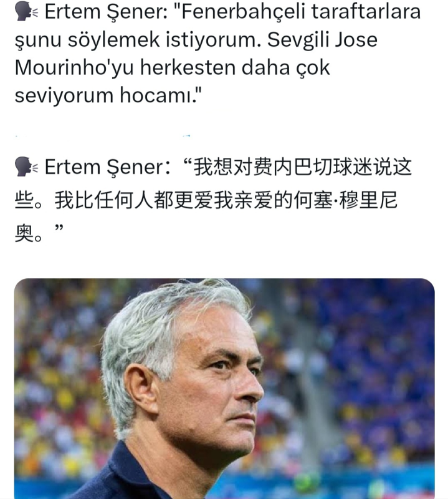Viewport: 448px width, 499px height.
Task: Select the name Ertem Şener in the Chinese translation
Action: click(100, 168)
